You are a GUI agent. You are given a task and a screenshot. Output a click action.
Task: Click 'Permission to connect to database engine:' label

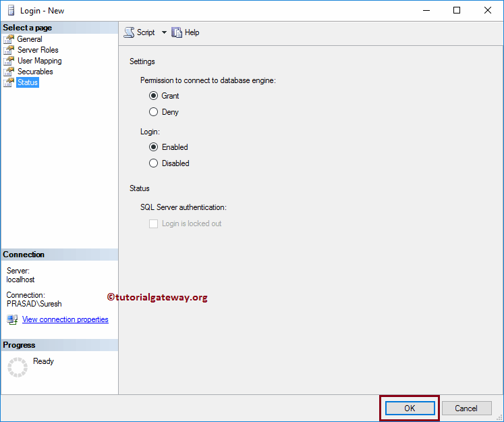coord(208,80)
